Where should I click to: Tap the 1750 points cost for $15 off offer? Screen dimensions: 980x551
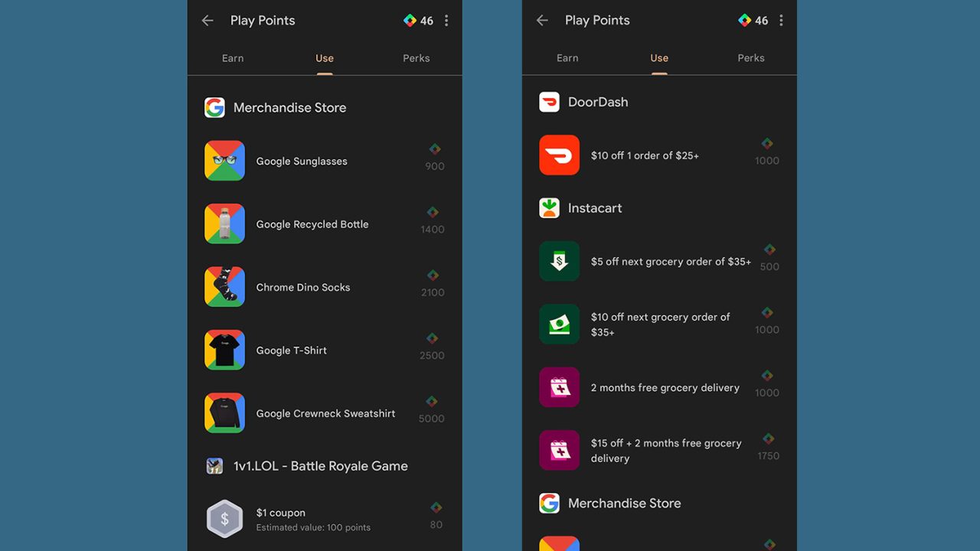tap(769, 455)
